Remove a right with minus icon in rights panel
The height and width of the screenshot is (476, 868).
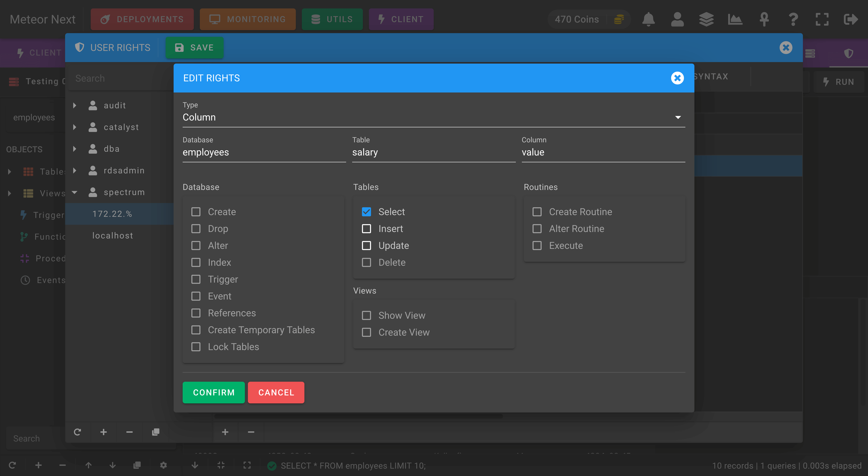click(251, 432)
